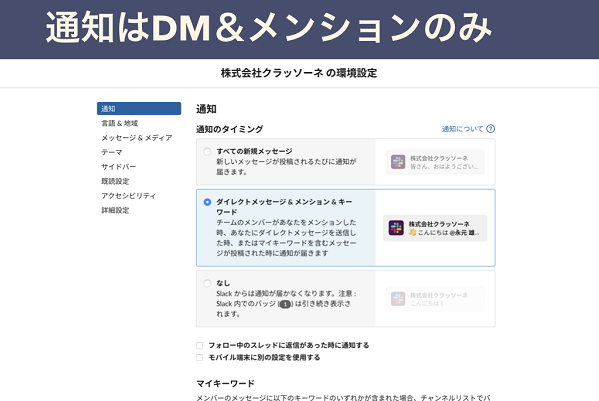Image resolution: width=599 pixels, height=401 pixels.
Task: Click the badge count icon in なし description
Action: tap(285, 304)
